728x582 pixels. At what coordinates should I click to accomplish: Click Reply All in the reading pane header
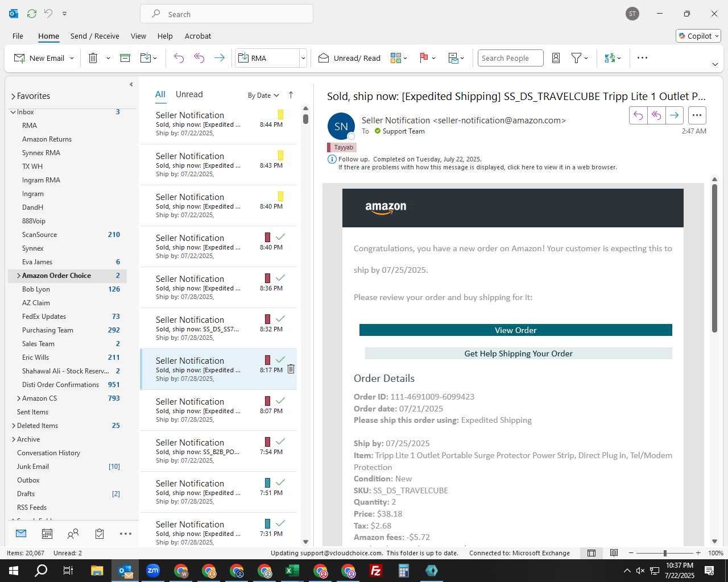pos(656,115)
